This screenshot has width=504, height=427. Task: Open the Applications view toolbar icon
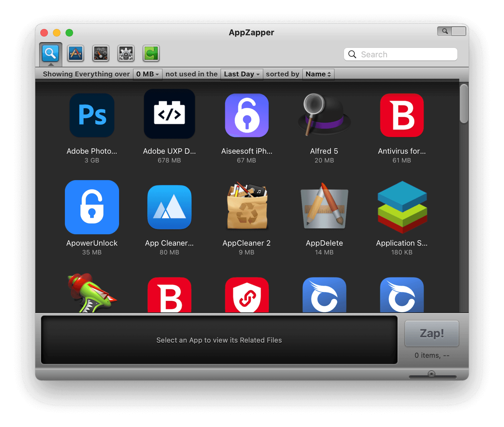(76, 53)
